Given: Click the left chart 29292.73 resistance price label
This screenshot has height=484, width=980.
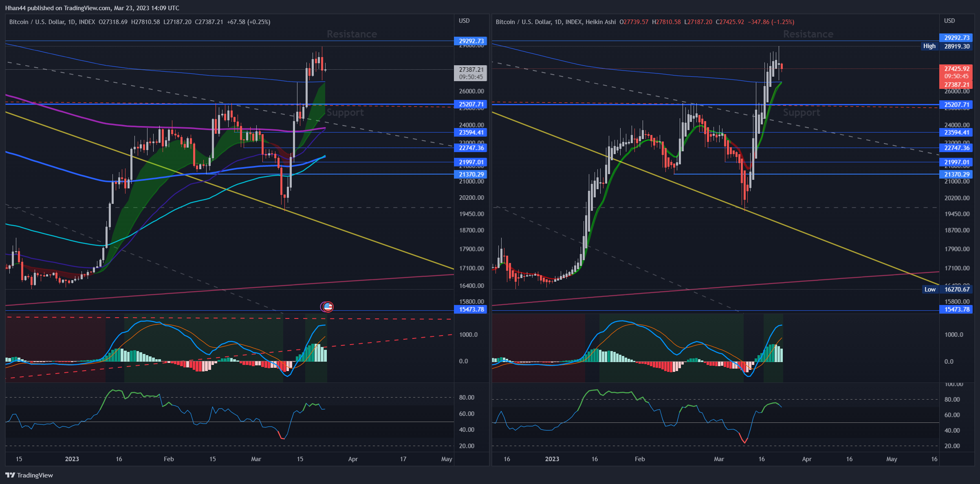Looking at the screenshot, I should (x=471, y=41).
